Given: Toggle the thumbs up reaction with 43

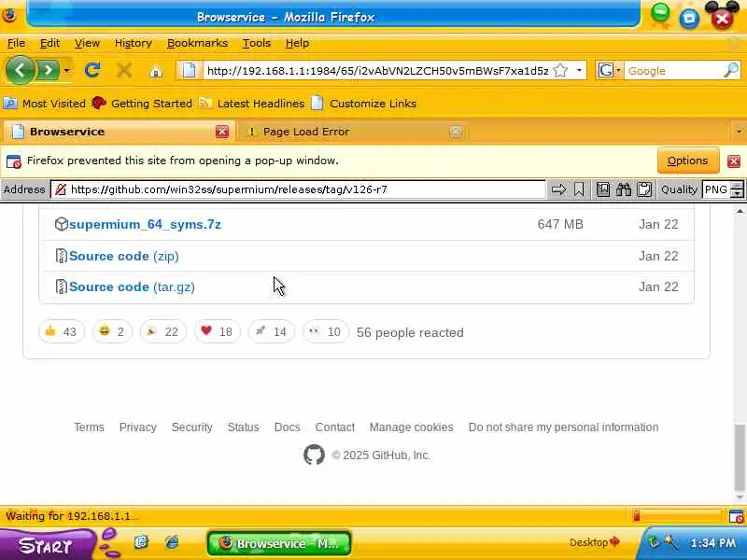Looking at the screenshot, I should tap(62, 331).
